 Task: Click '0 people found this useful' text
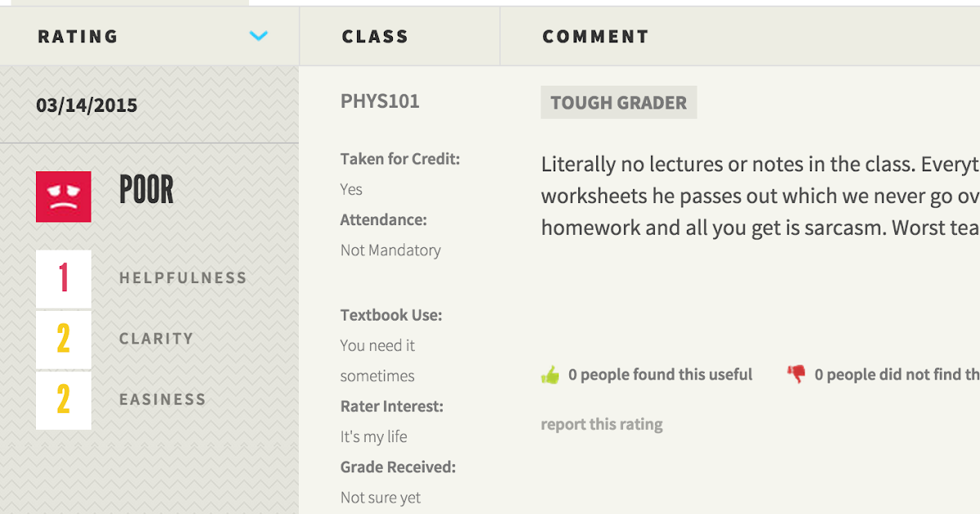coord(661,374)
